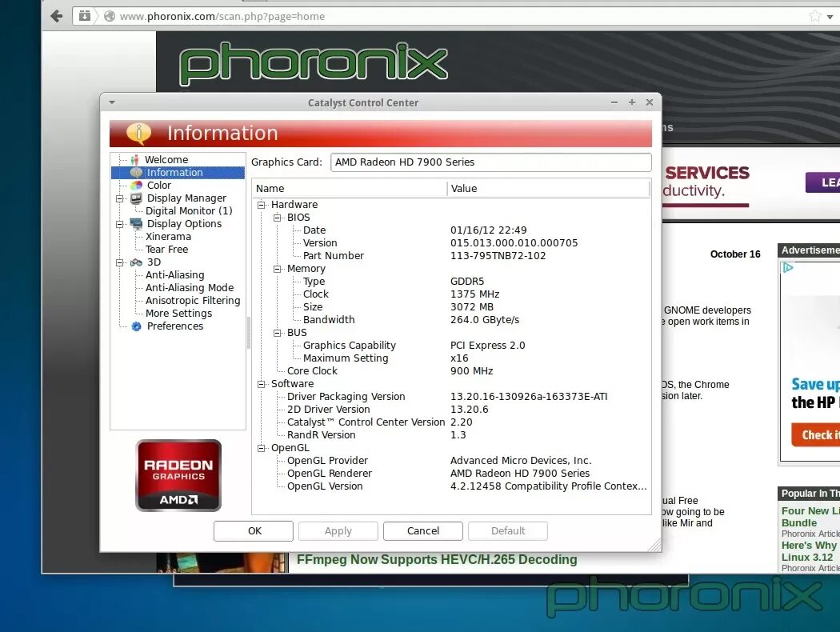840x632 pixels.
Task: Click the browser back arrow
Action: 57,16
